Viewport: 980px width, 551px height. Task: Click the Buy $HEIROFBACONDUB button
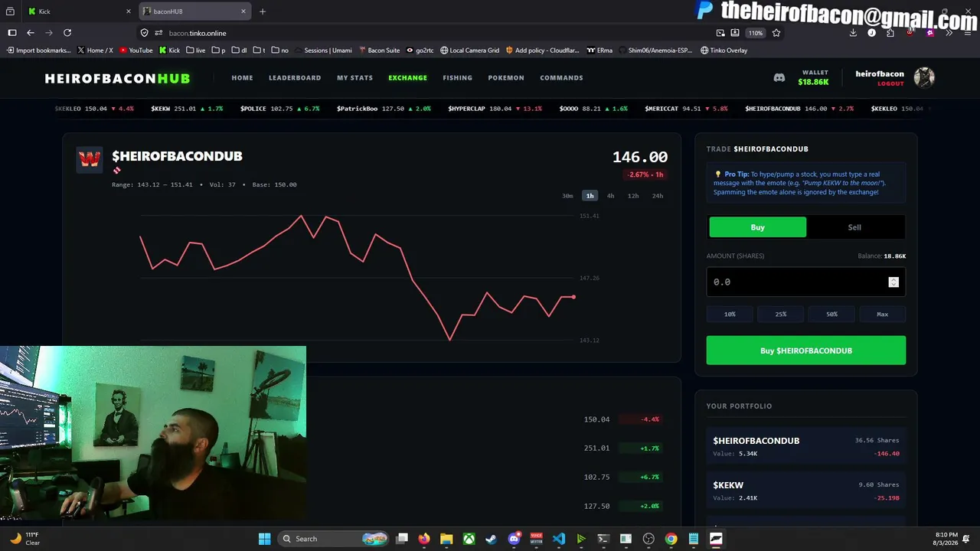point(806,350)
